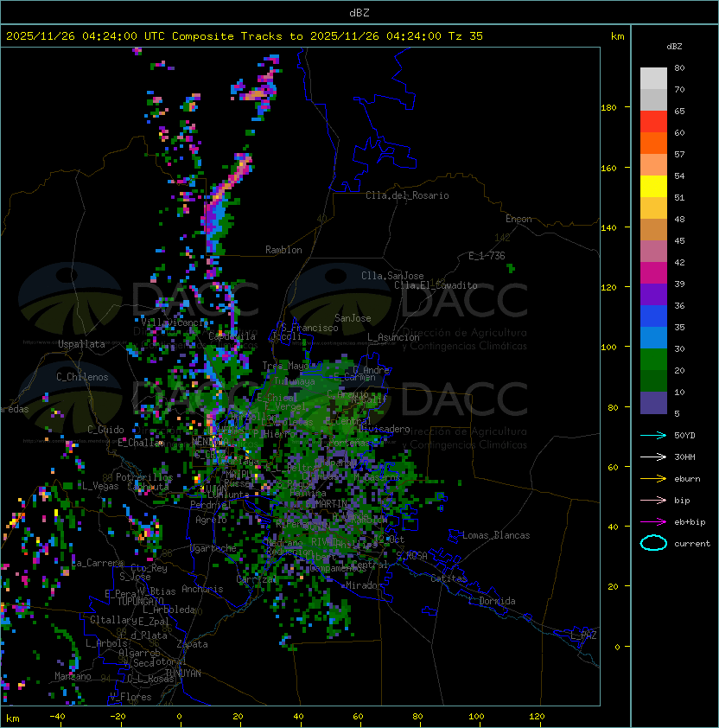Screen dimensions: 719x728
Task: Click the cyan ellipse icon beside current
Action: pos(653,543)
